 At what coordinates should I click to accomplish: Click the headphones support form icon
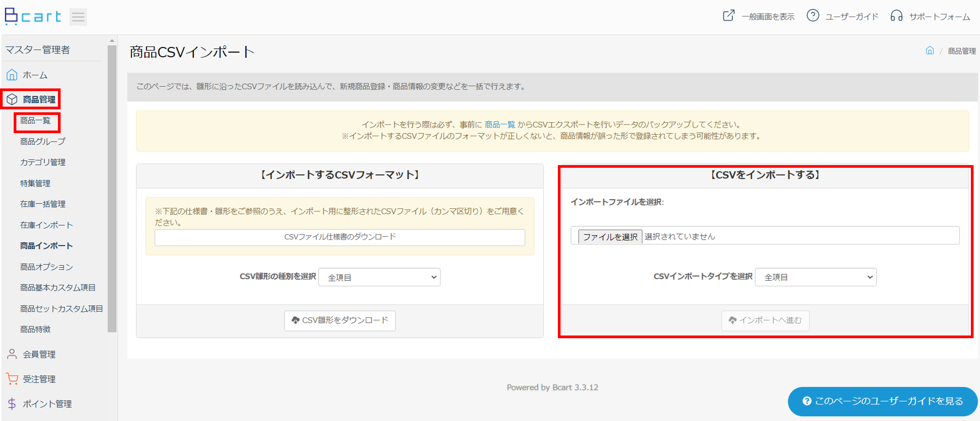tap(896, 16)
